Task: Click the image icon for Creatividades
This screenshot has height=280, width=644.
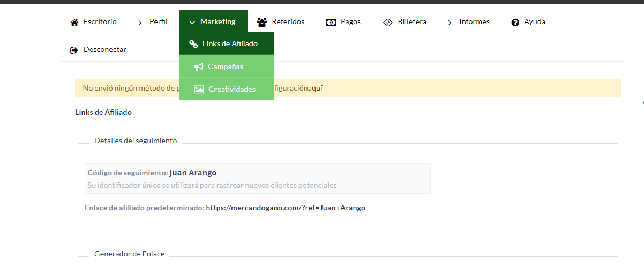Action: (x=199, y=90)
